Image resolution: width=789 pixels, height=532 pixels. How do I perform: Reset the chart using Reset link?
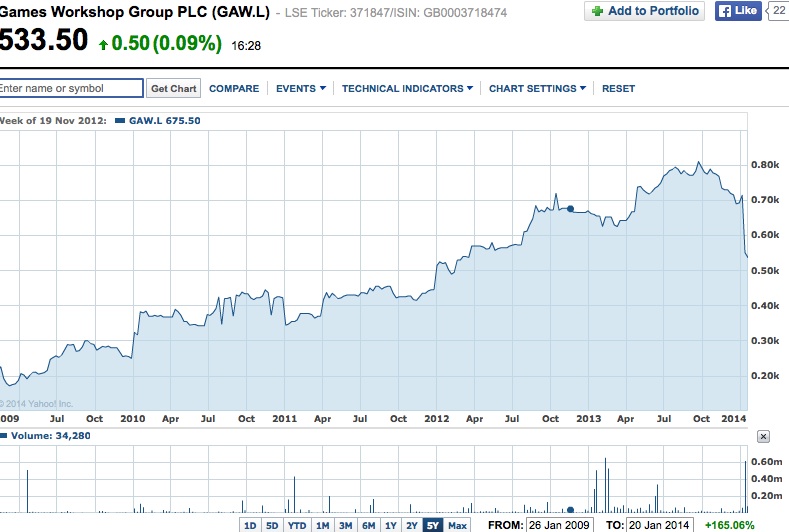click(618, 89)
